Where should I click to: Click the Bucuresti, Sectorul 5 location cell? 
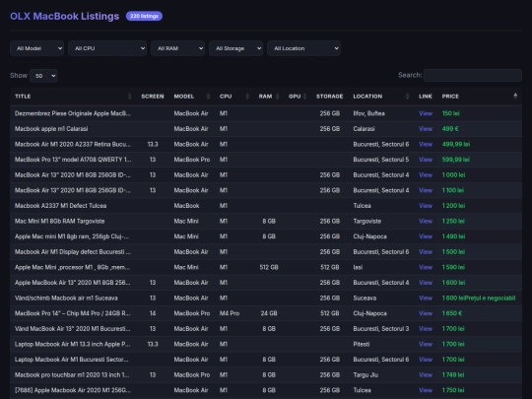coord(381,160)
